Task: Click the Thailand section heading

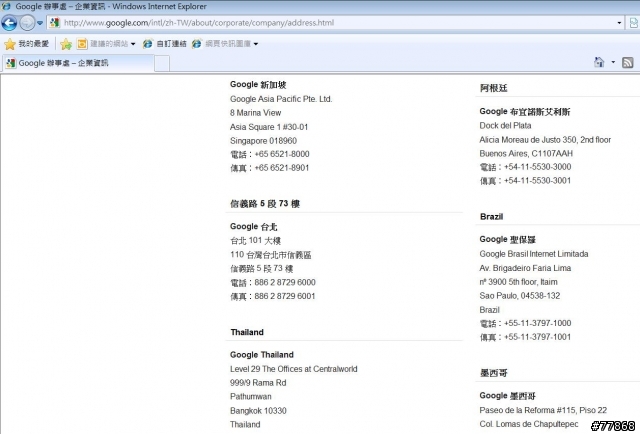Action: [x=247, y=332]
